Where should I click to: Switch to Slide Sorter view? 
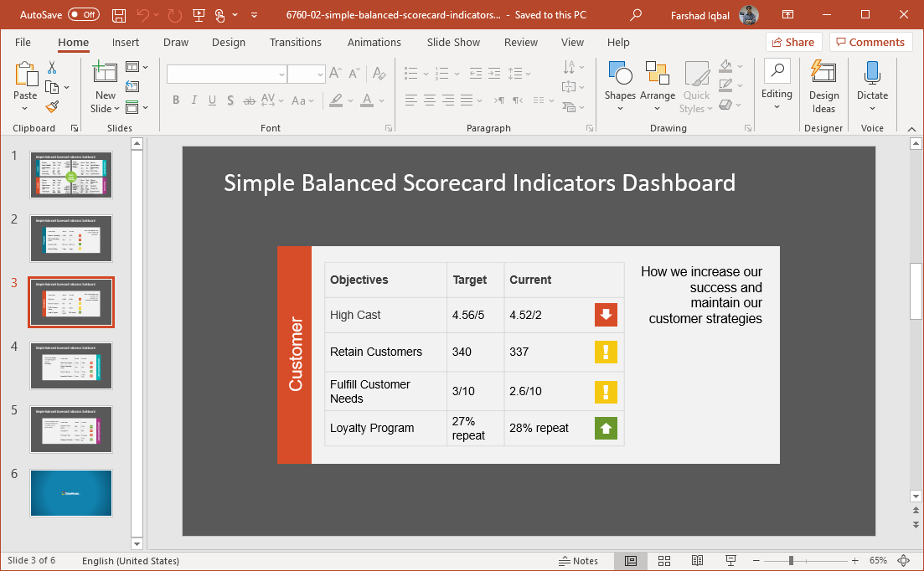coord(664,561)
